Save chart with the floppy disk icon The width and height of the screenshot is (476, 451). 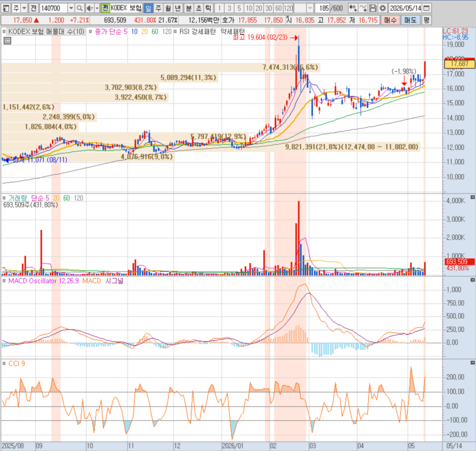click(373, 8)
